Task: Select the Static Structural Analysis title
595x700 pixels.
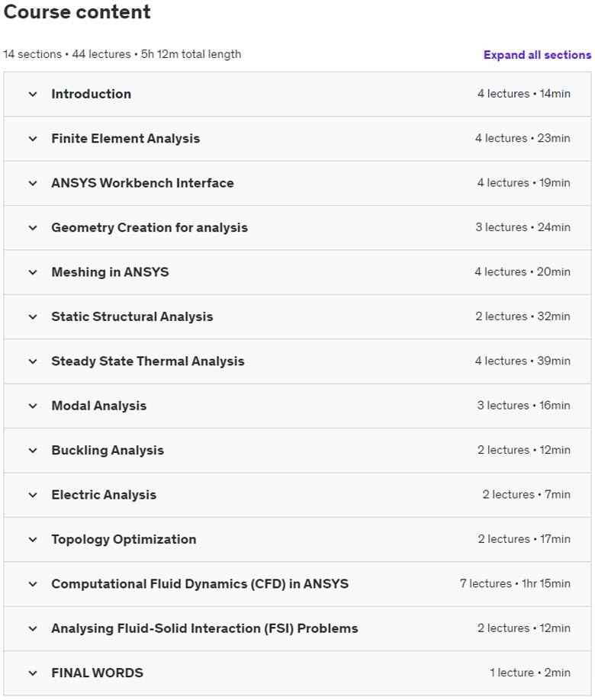Action: (x=132, y=316)
